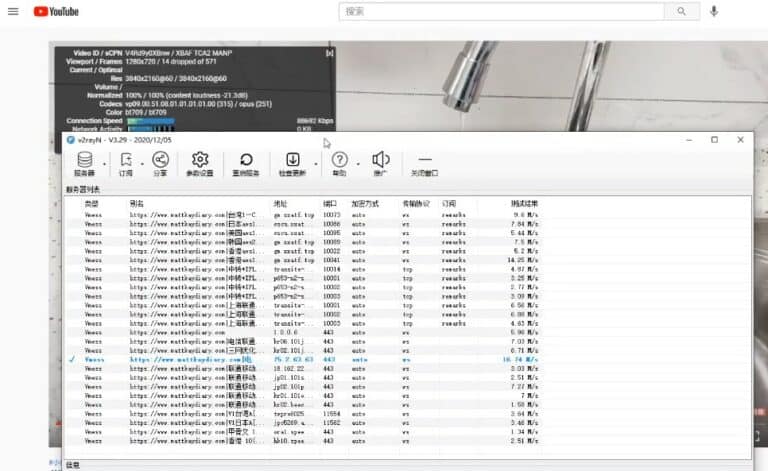
Task: Click the voice search microphone icon
Action: click(x=714, y=12)
